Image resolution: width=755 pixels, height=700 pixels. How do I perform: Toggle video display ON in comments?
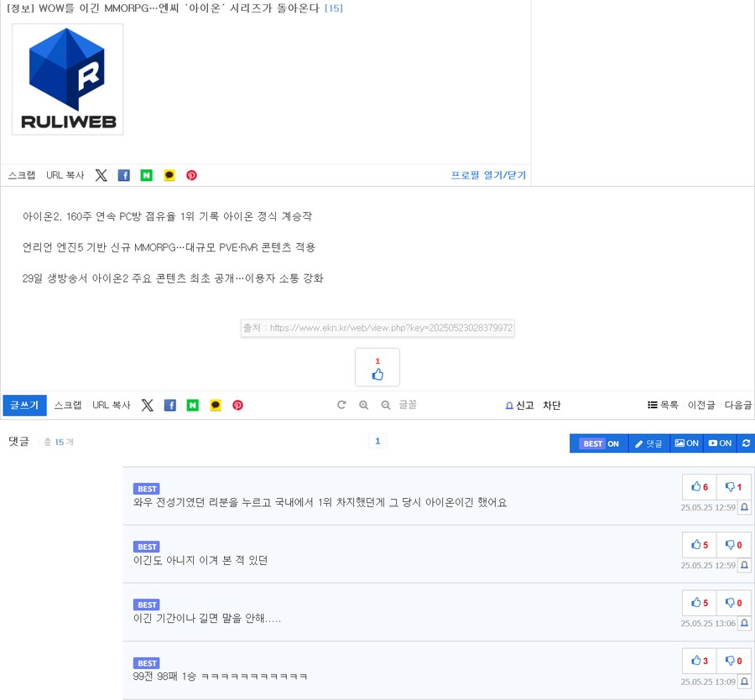(721, 443)
